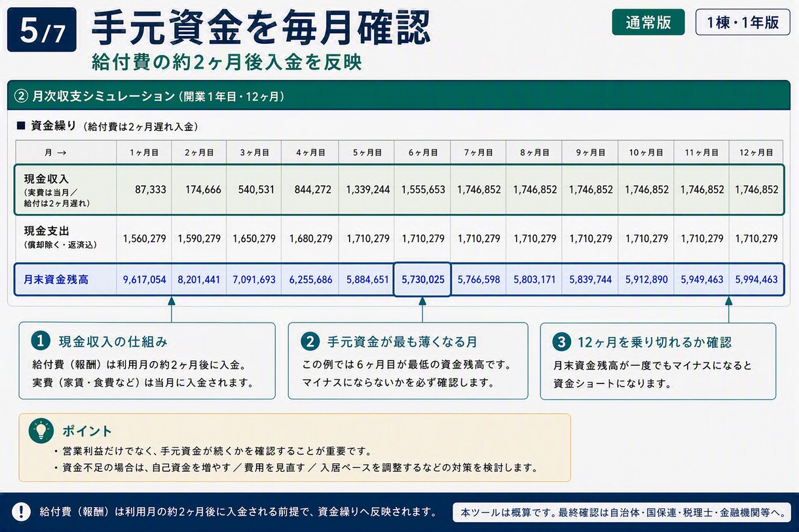
Task: Click the cash income value 540,531
Action: coord(257,190)
